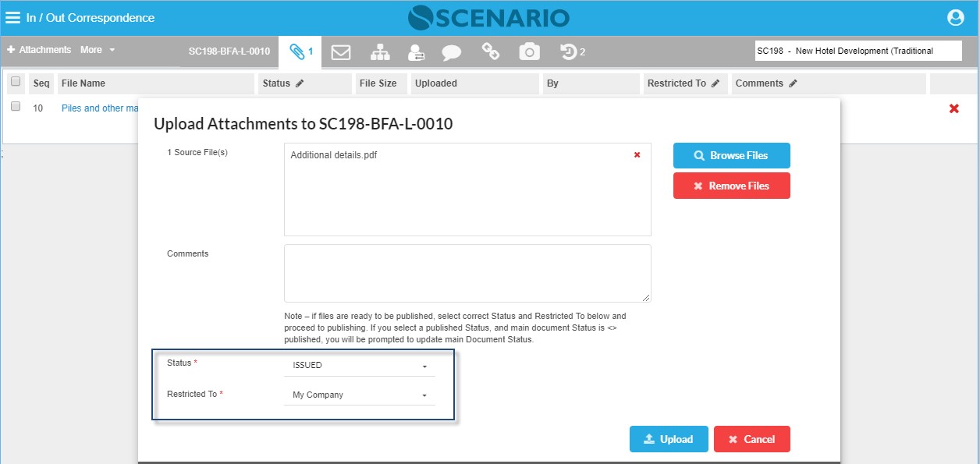Click the Browse Files button
The image size is (980, 464).
coord(732,155)
